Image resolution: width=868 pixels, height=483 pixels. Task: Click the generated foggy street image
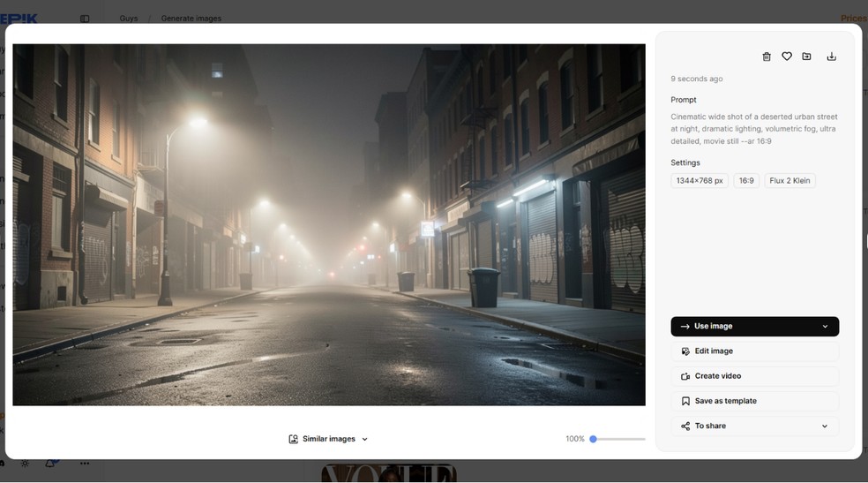(328, 224)
